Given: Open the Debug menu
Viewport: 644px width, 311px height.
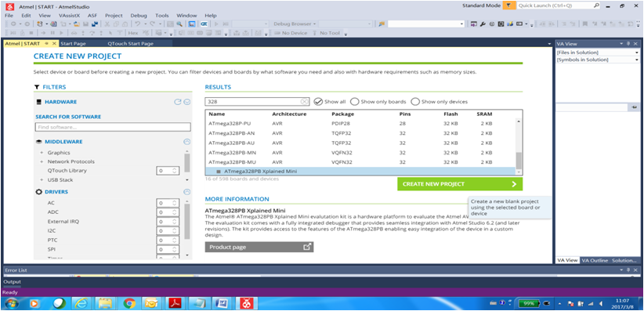Looking at the screenshot, I should click(139, 15).
